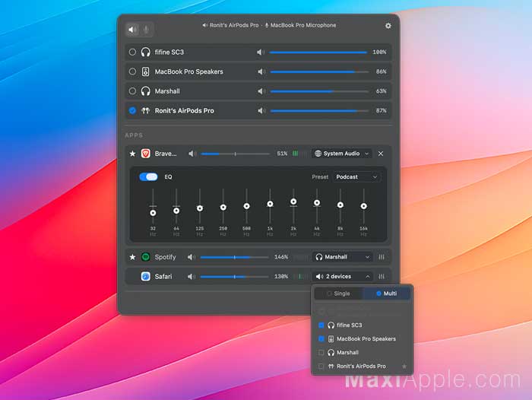Adjust Brave volume slider

(x=235, y=154)
